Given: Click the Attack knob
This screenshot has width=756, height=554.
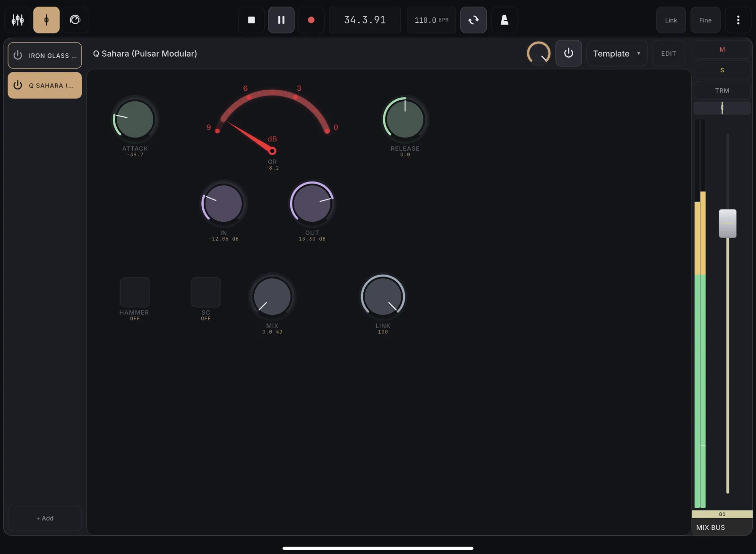Looking at the screenshot, I should point(135,119).
